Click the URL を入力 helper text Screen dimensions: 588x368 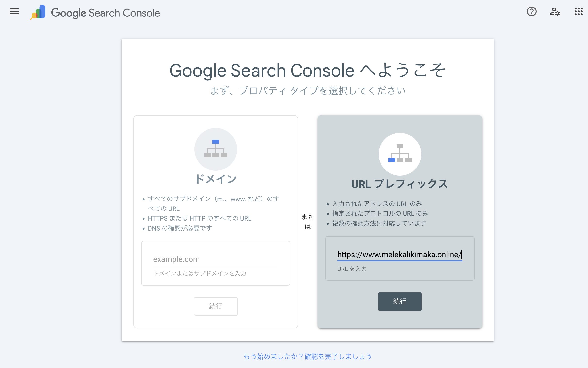(352, 269)
